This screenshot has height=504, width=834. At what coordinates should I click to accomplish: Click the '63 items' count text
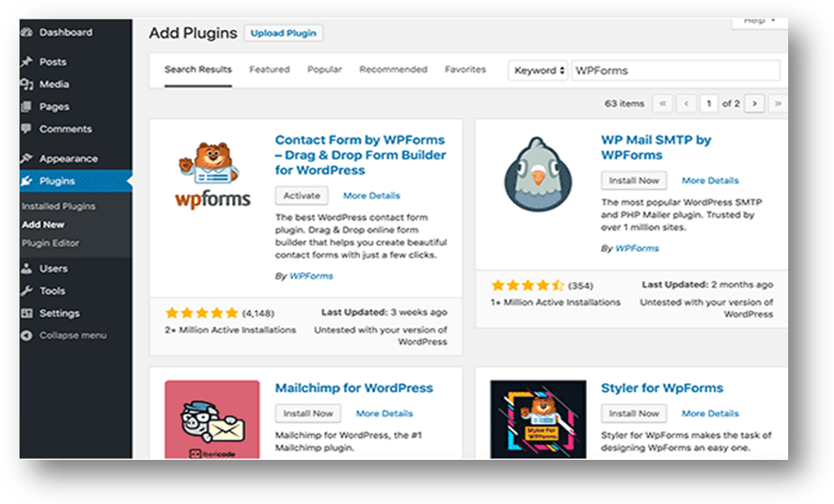624,104
